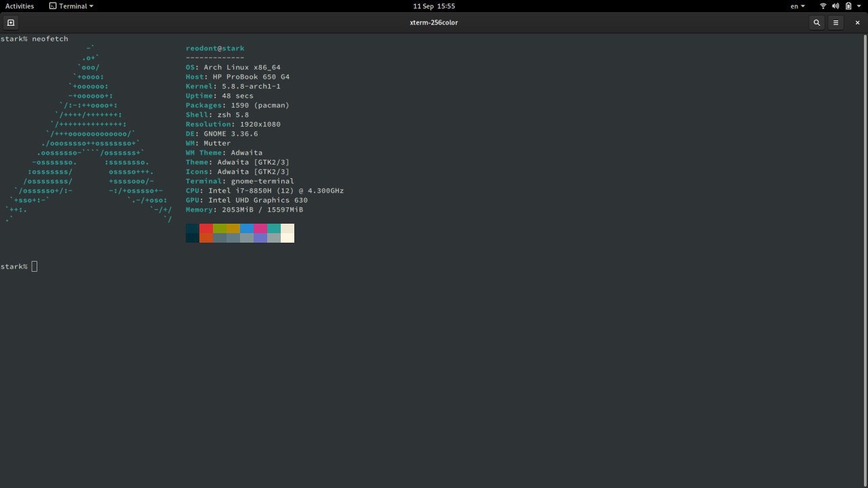Open the 'en' keyboard layout menu

click(x=797, y=6)
